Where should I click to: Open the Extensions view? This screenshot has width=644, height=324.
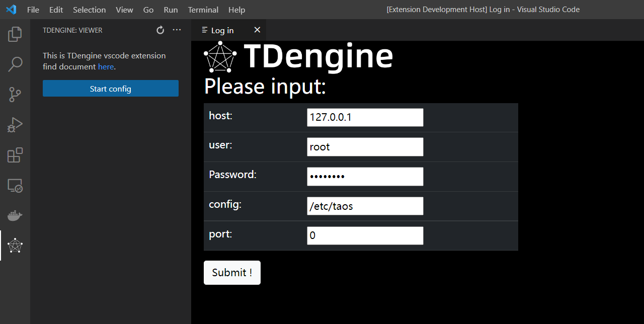click(x=15, y=155)
